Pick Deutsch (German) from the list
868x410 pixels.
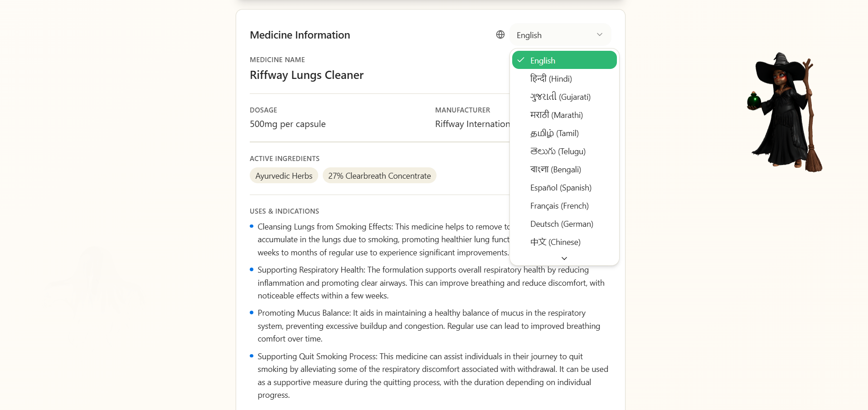coord(562,224)
